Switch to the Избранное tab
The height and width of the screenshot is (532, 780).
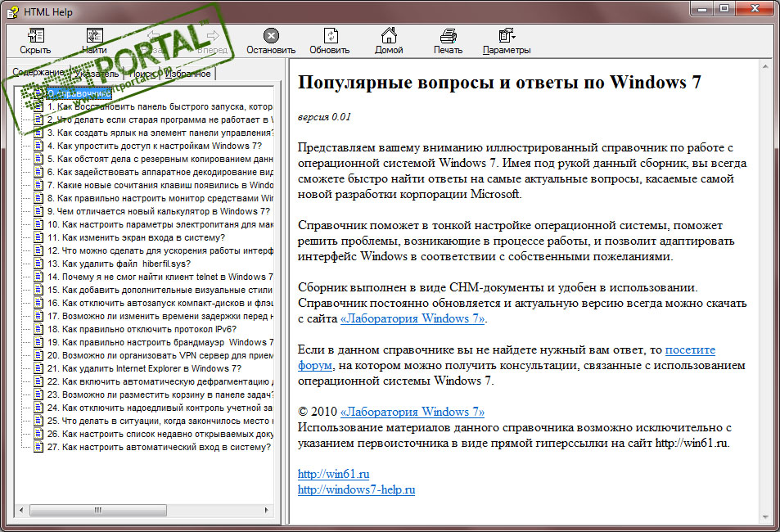pos(187,74)
